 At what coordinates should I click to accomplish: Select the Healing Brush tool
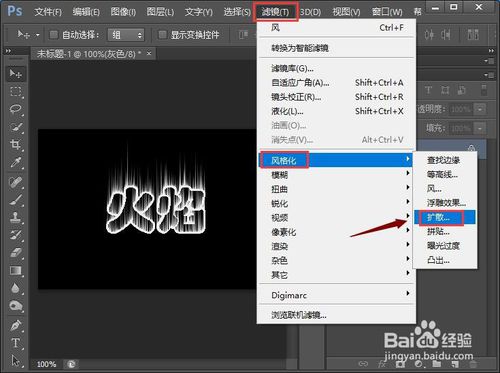[15, 182]
